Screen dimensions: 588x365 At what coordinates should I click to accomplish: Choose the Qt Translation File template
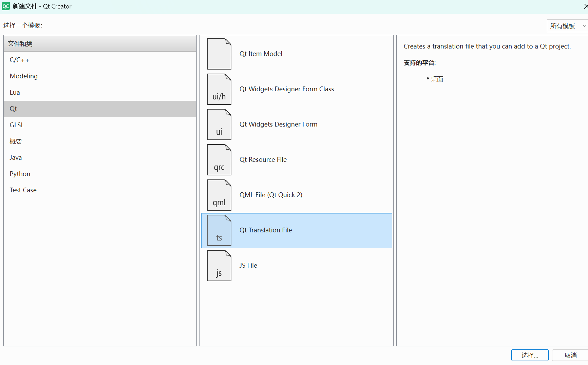pos(297,230)
